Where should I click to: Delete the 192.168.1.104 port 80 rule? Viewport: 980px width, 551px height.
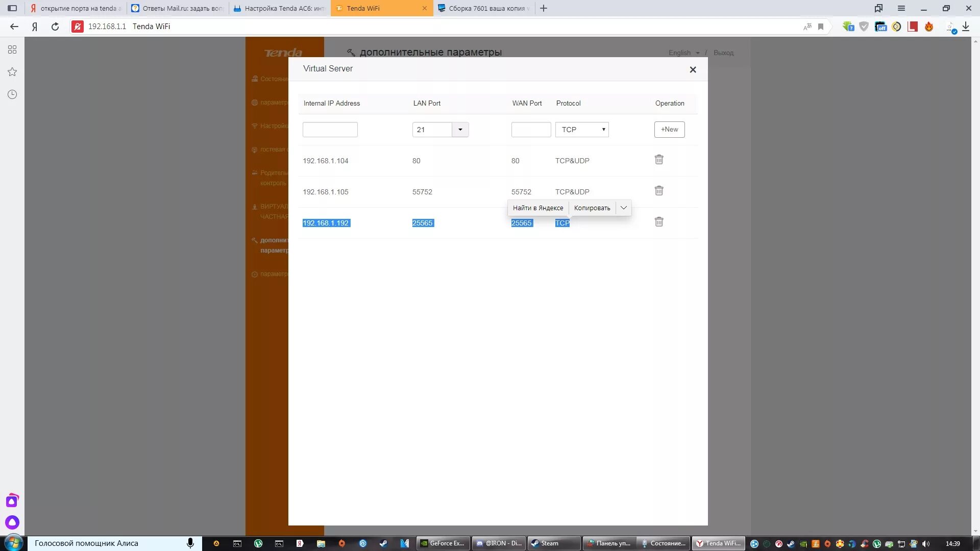(659, 160)
